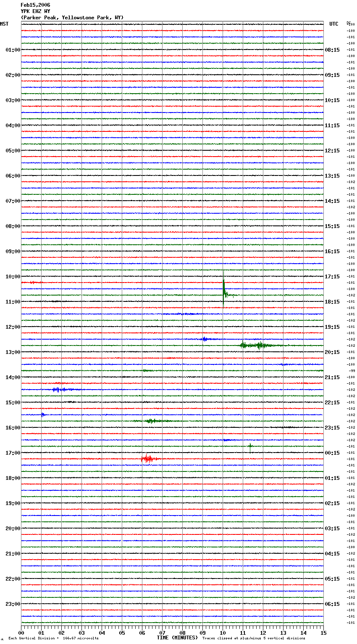Select the 18:00 MST hour label
The width and height of the screenshot is (357, 644).
coord(13,478)
